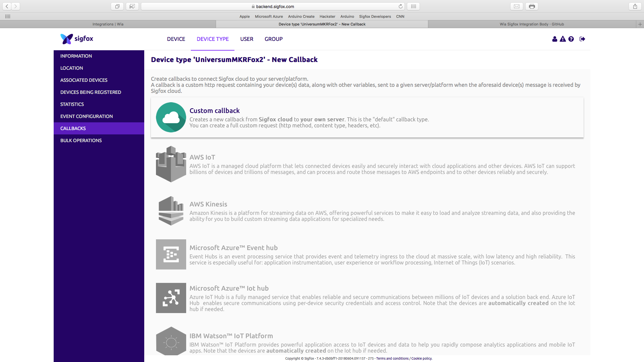Open the GROUP menu tab
Viewport: 644px width, 362px height.
[x=273, y=39]
